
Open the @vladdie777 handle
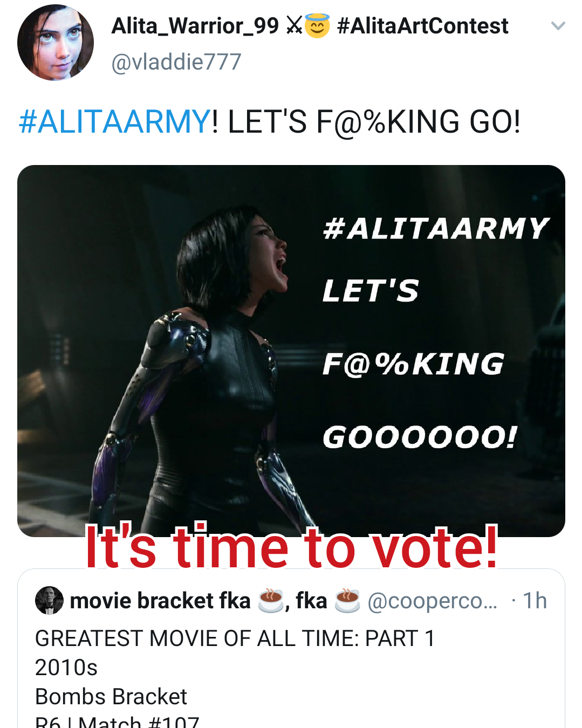click(x=176, y=62)
